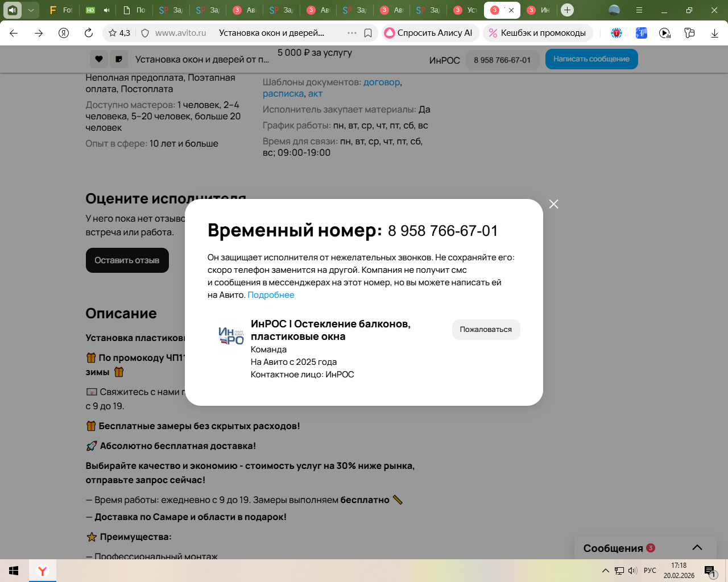Open the акт document template link
Image resolution: width=728 pixels, height=582 pixels.
point(315,94)
